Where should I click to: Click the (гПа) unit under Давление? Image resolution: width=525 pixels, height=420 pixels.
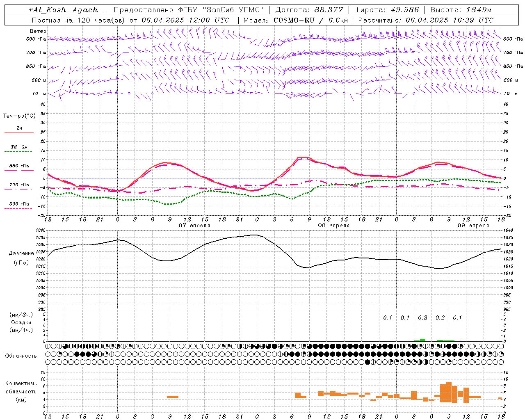[x=21, y=262]
